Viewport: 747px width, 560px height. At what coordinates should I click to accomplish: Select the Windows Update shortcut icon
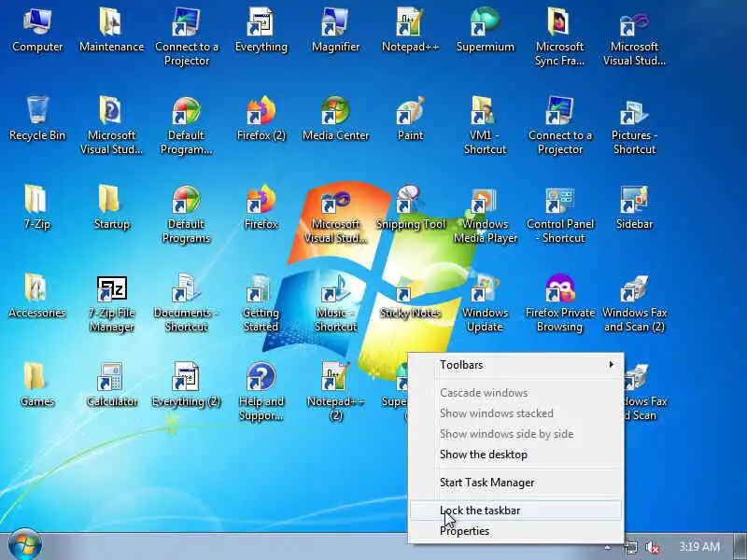click(485, 303)
